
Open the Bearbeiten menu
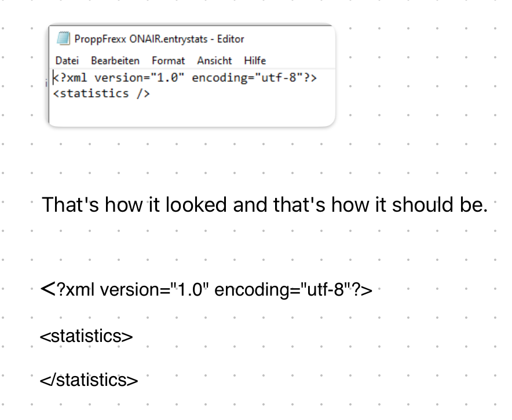tap(115, 60)
